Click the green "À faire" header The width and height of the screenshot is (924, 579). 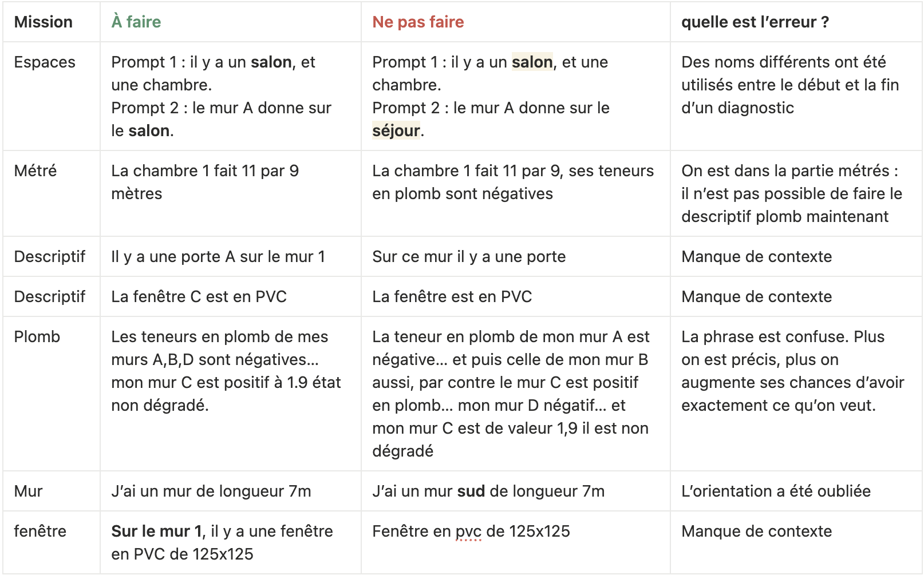pyautogui.click(x=136, y=22)
